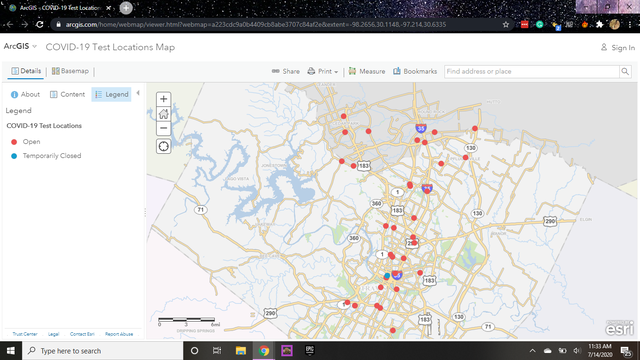This screenshot has height=360, width=640.
Task: Click red Open legend symbol
Action: 14,142
